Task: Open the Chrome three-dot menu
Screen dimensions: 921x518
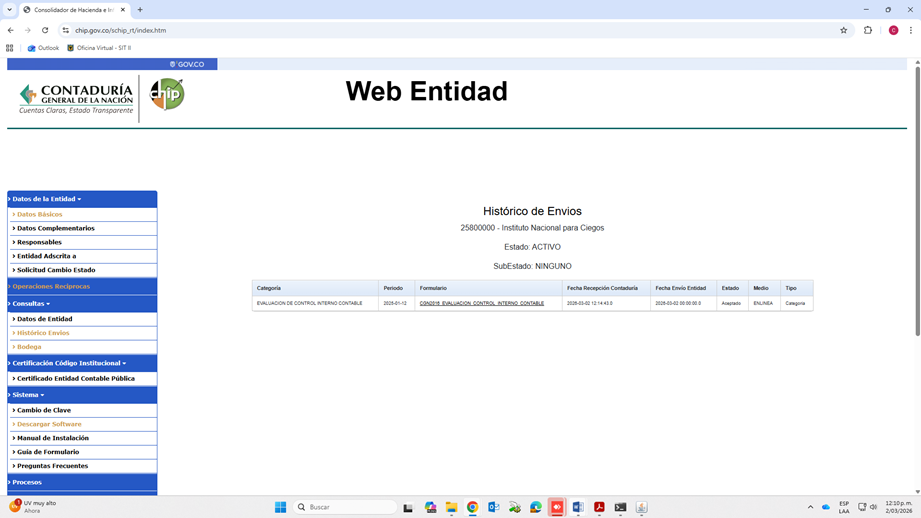Action: pyautogui.click(x=911, y=30)
